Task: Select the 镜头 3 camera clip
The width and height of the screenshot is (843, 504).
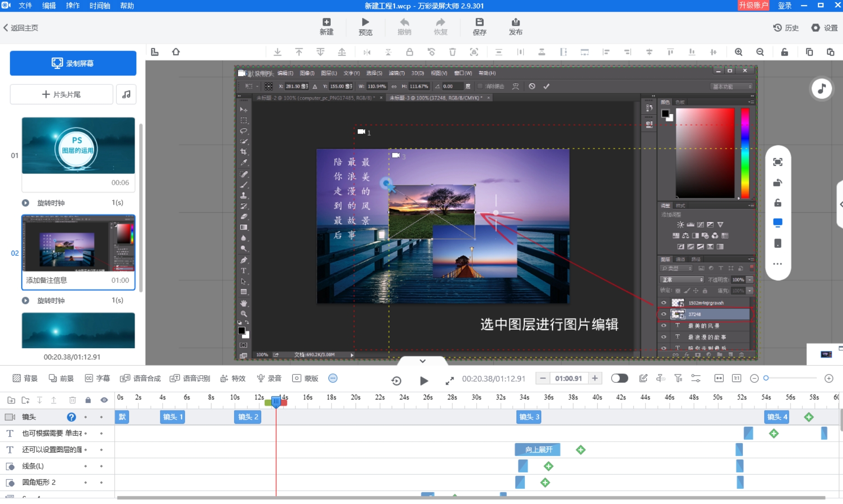Action: [529, 417]
